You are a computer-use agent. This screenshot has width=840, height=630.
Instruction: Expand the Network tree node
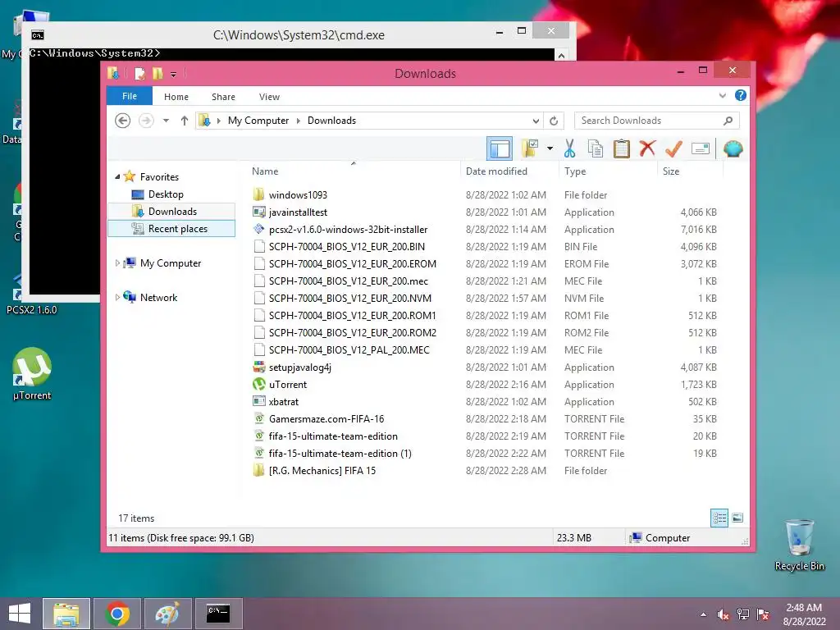(x=117, y=297)
